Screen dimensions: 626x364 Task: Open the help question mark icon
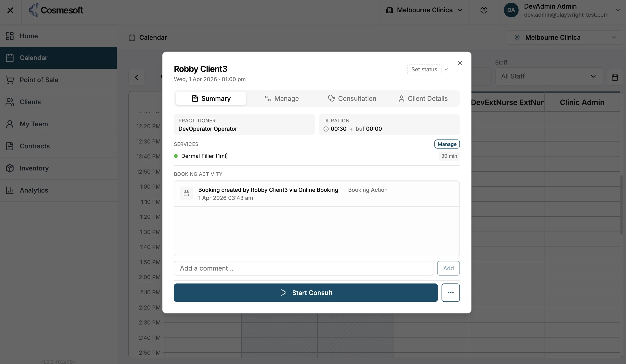point(484,10)
